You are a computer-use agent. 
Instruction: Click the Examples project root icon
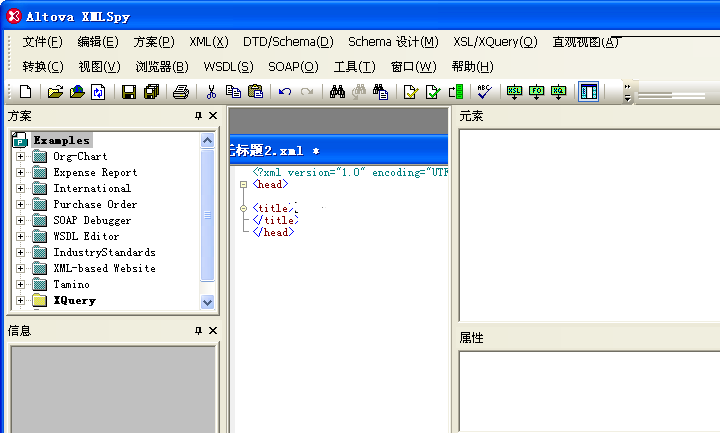[20, 140]
